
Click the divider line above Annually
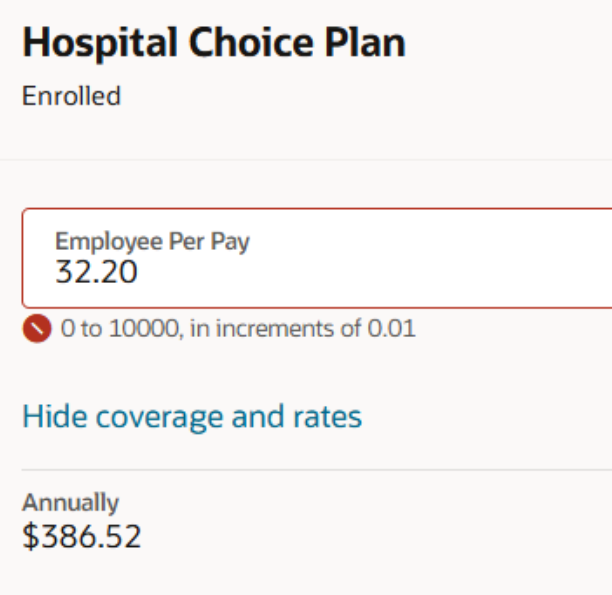(317, 470)
